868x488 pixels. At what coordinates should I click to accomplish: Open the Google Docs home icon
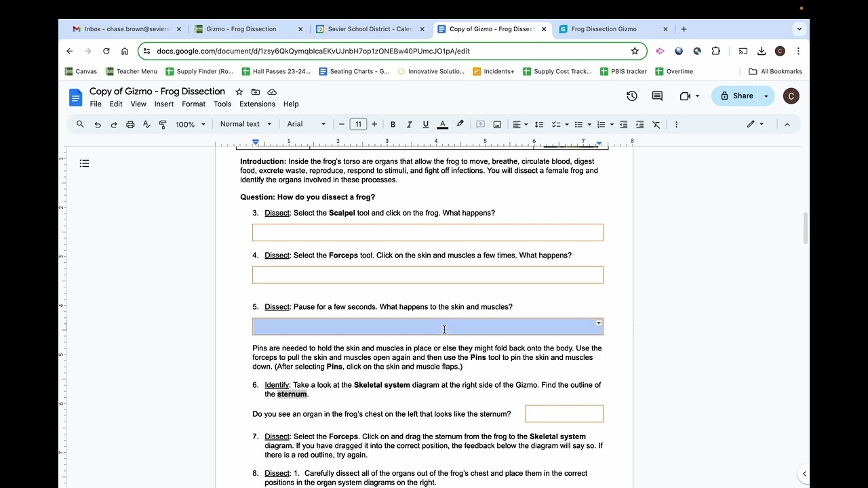75,97
